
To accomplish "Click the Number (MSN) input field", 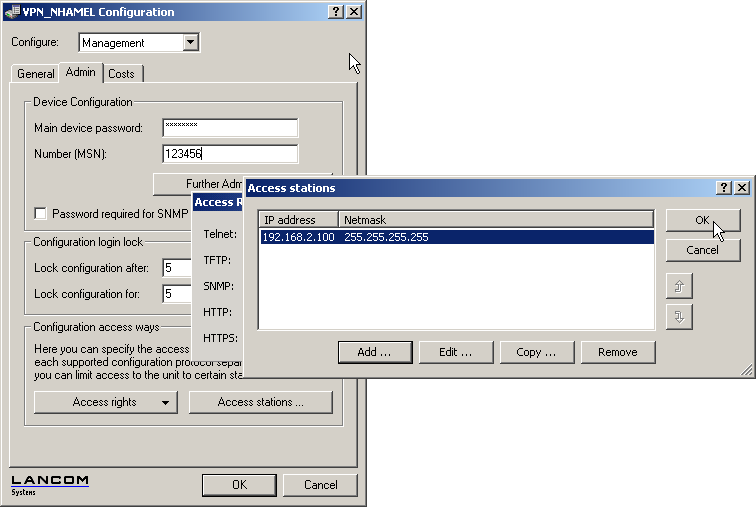I will pyautogui.click(x=230, y=154).
